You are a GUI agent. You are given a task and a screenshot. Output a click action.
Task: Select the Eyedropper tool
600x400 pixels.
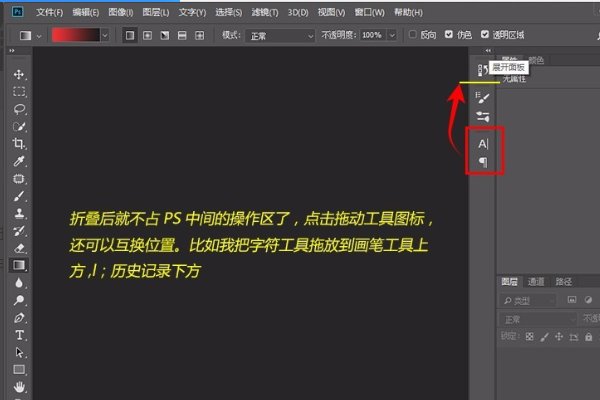click(x=19, y=162)
